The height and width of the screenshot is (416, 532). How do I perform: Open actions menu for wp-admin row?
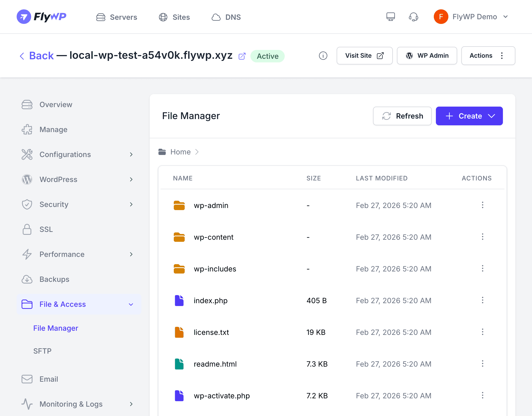click(482, 205)
